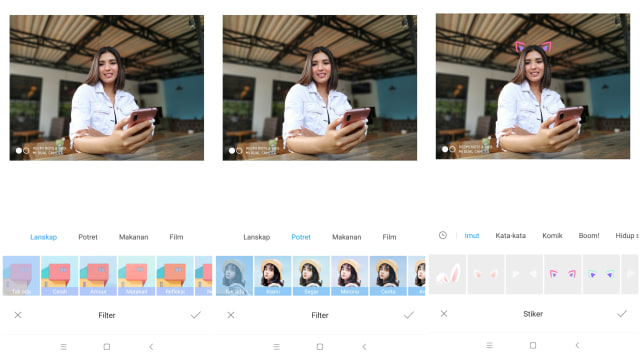Choose the Cerita portrait filter
The height and width of the screenshot is (360, 640).
coord(388,276)
